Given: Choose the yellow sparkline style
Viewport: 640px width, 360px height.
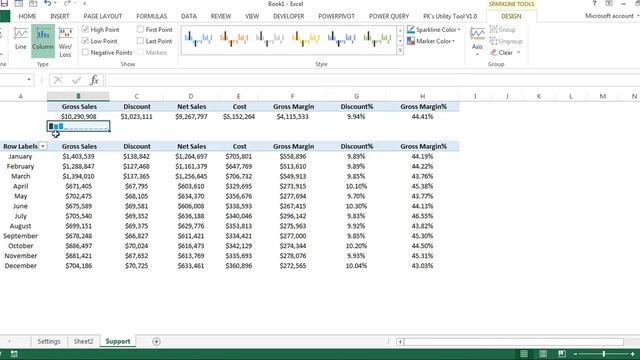Looking at the screenshot, I should point(305,38).
